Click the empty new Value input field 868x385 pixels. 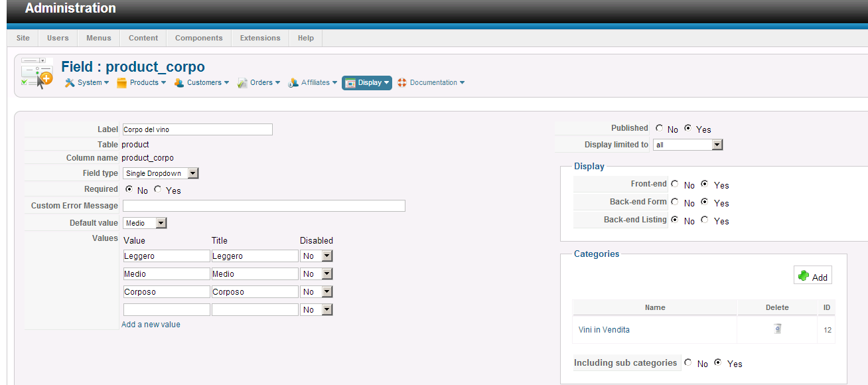(x=167, y=309)
